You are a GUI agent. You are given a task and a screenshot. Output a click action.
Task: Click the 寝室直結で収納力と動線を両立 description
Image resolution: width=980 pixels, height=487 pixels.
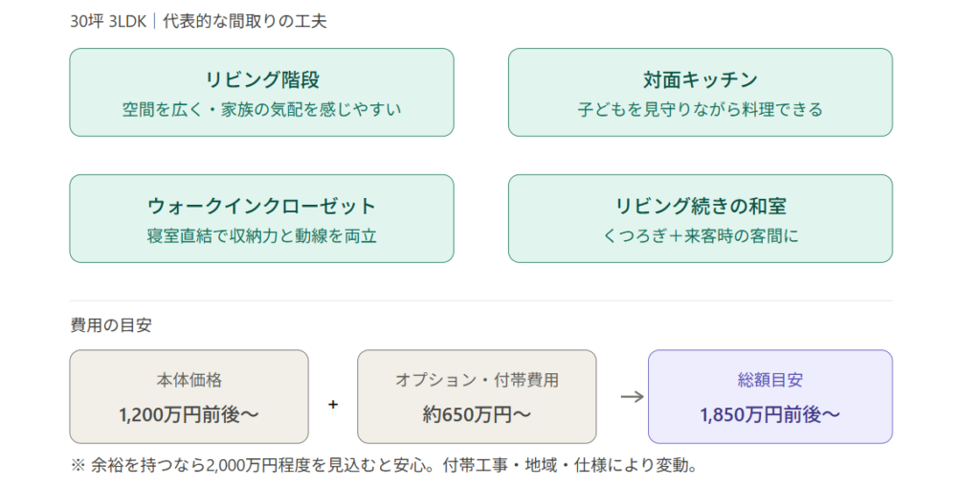[261, 235]
